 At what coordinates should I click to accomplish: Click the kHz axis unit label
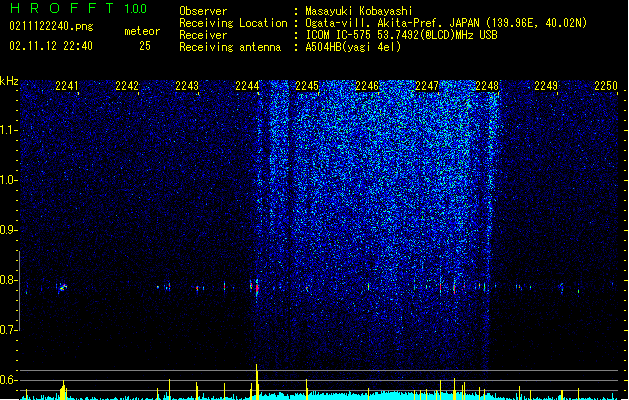coord(9,81)
